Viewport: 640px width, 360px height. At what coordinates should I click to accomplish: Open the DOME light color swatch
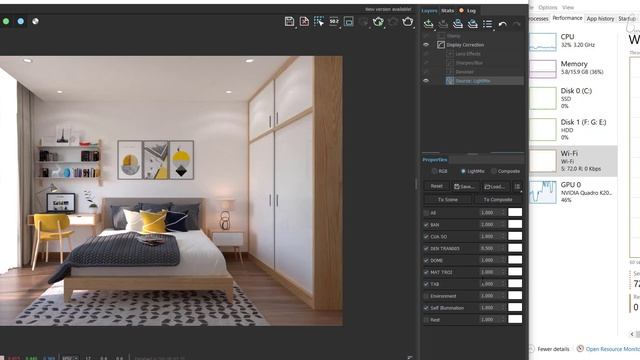tap(515, 260)
